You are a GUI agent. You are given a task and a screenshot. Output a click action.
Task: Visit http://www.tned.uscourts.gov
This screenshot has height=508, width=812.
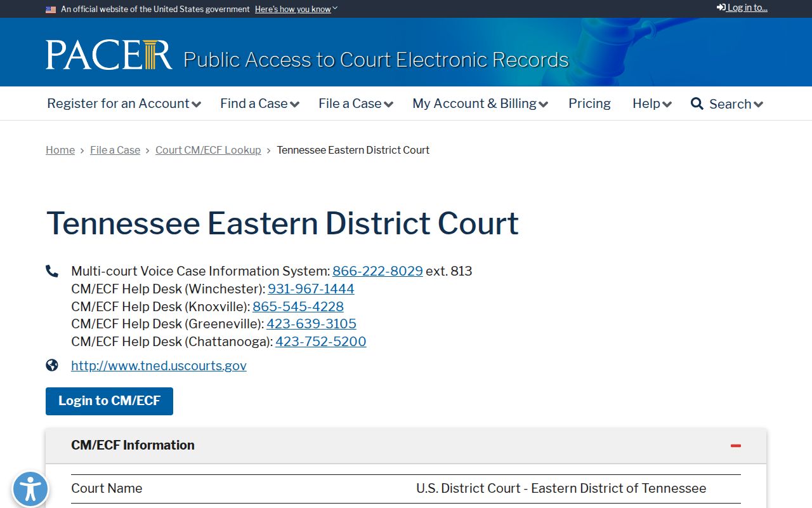(159, 366)
